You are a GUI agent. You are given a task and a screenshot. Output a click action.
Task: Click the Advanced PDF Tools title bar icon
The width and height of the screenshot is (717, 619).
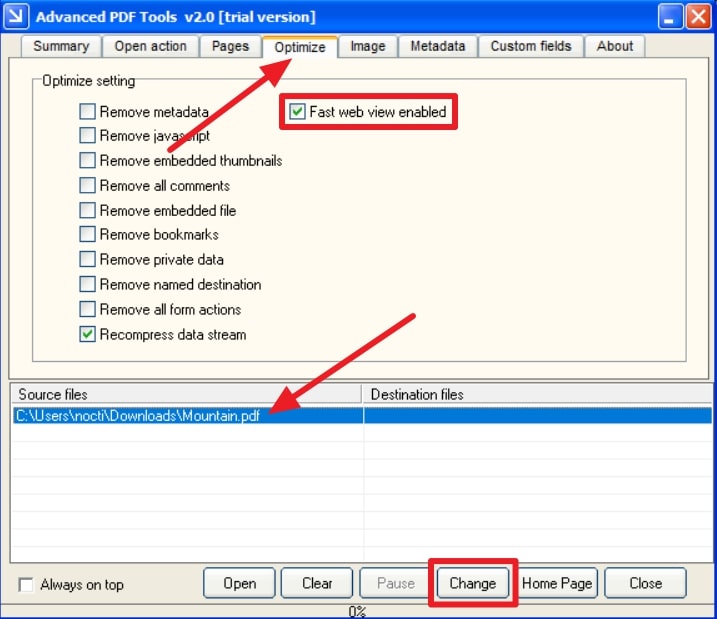[x=16, y=16]
